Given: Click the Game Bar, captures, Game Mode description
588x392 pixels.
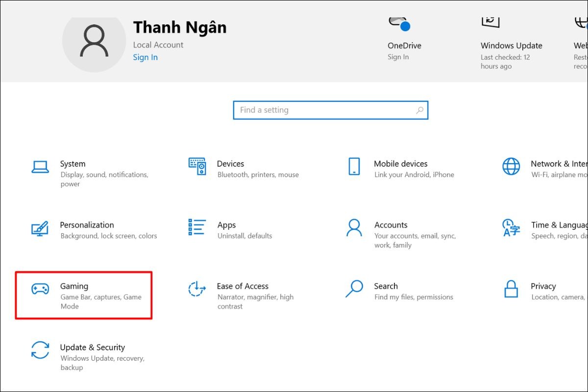Looking at the screenshot, I should click(x=101, y=302).
